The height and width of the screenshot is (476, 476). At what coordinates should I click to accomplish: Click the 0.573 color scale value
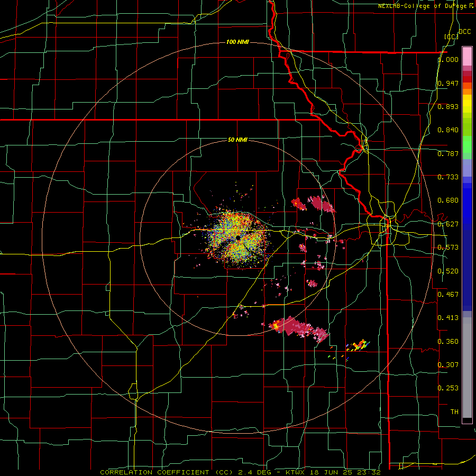pos(448,248)
